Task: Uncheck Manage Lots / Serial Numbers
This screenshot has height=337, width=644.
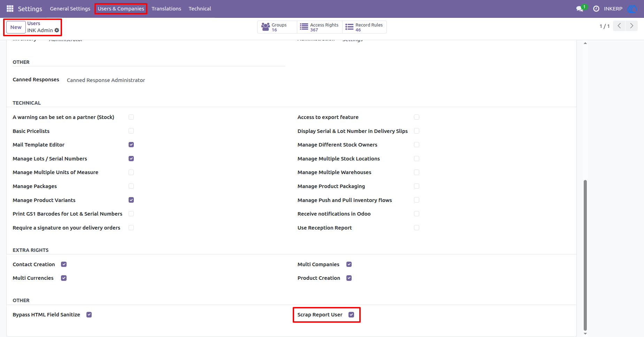Action: [131, 159]
